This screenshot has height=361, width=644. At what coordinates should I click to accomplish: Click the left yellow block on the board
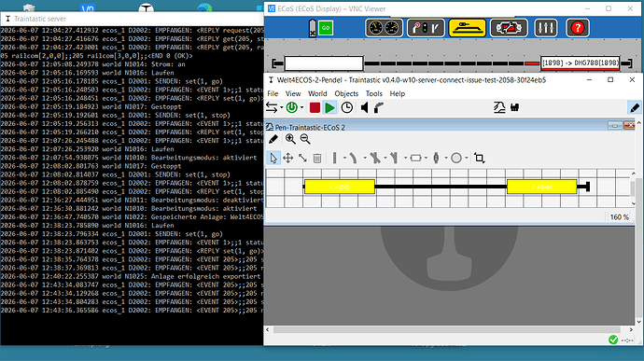point(339,187)
